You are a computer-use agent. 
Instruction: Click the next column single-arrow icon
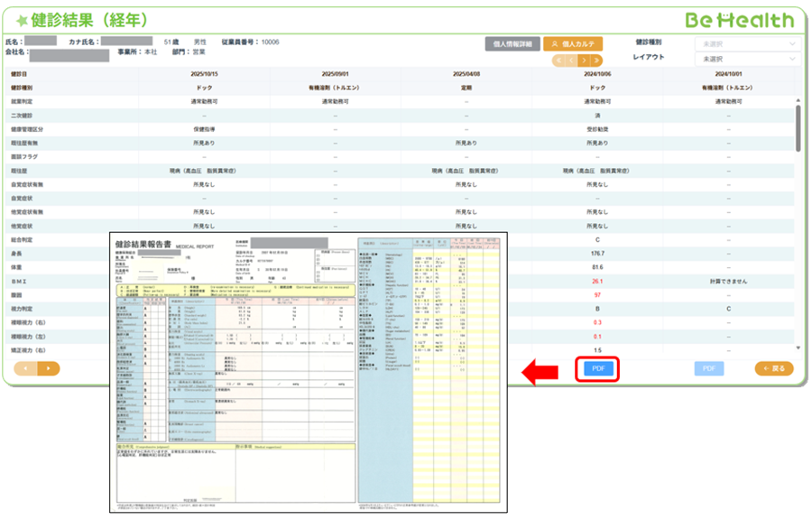[x=585, y=60]
